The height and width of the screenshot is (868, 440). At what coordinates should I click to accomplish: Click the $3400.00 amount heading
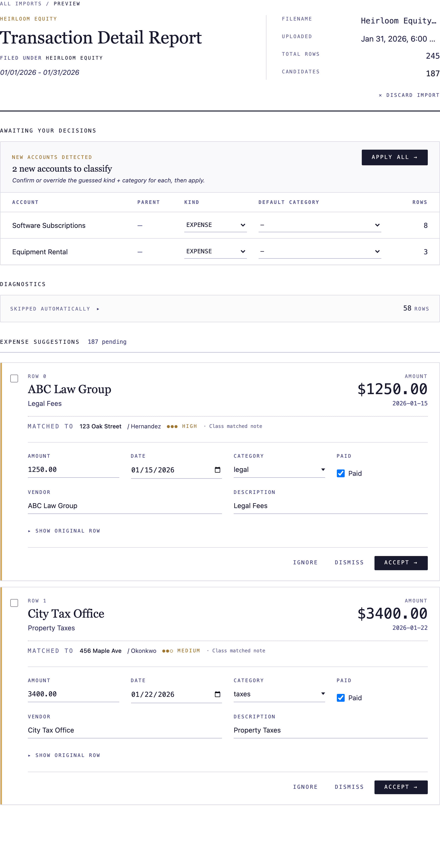(392, 613)
